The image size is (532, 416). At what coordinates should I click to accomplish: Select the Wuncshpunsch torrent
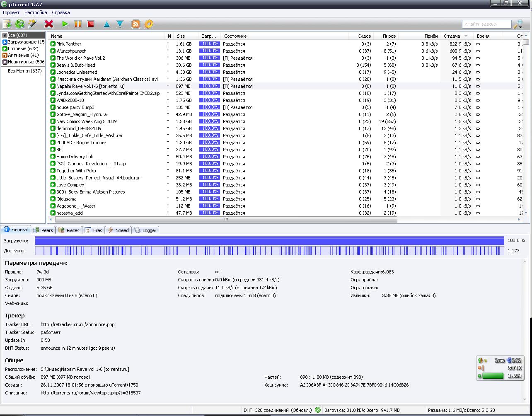tap(285, 51)
